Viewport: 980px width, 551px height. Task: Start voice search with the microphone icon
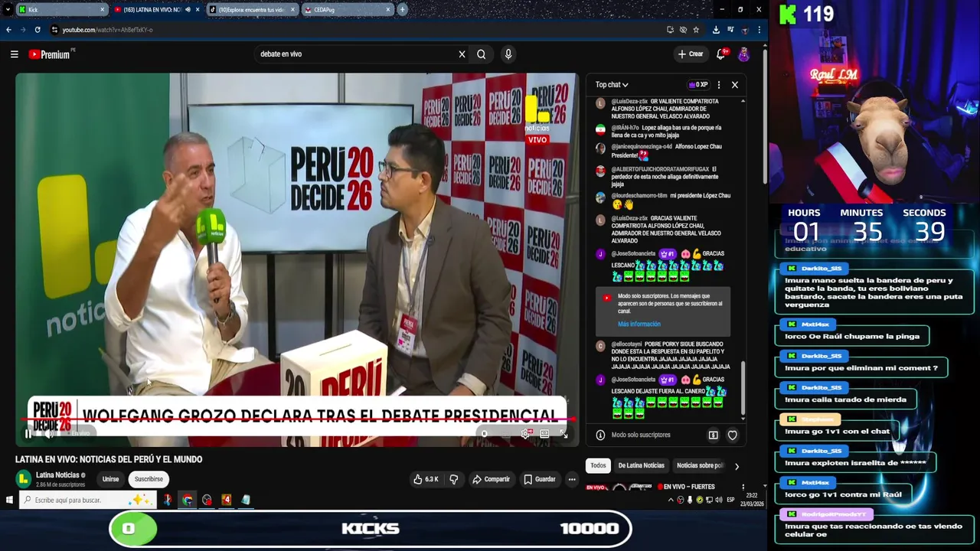pyautogui.click(x=508, y=54)
